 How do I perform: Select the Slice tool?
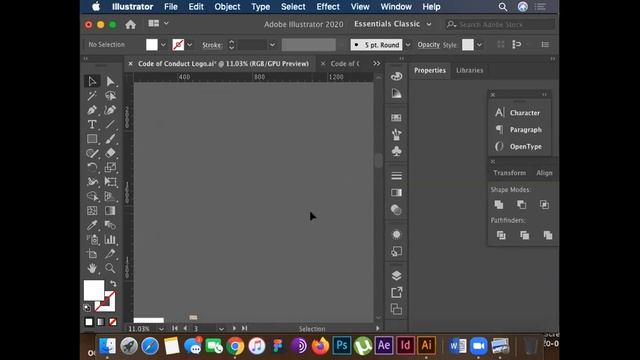pyautogui.click(x=110, y=254)
